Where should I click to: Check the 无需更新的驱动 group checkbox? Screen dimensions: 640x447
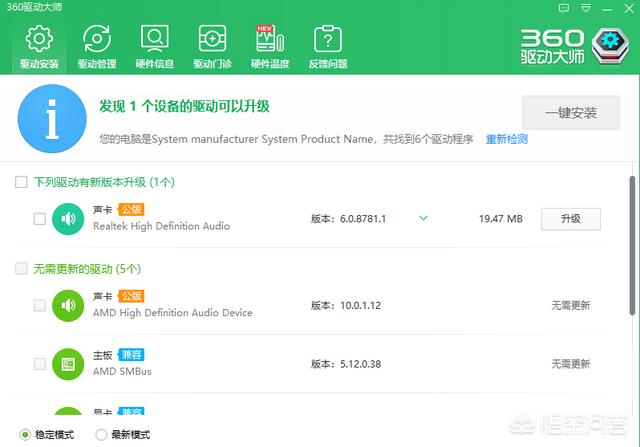(21, 269)
